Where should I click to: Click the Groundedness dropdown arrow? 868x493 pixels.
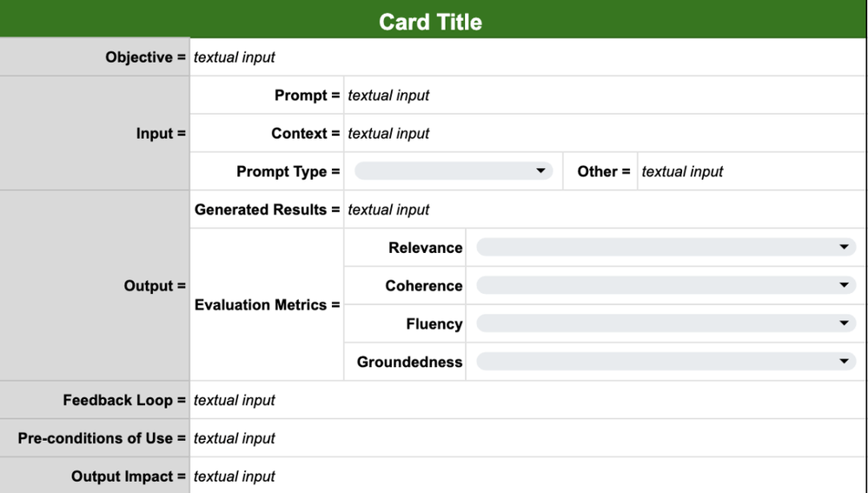(x=844, y=362)
